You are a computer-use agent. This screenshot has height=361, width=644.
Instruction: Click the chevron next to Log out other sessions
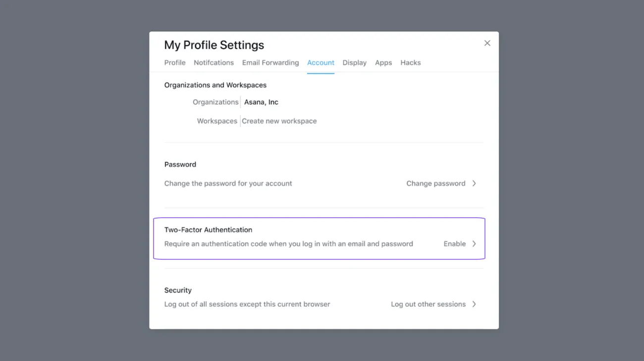[x=474, y=304]
